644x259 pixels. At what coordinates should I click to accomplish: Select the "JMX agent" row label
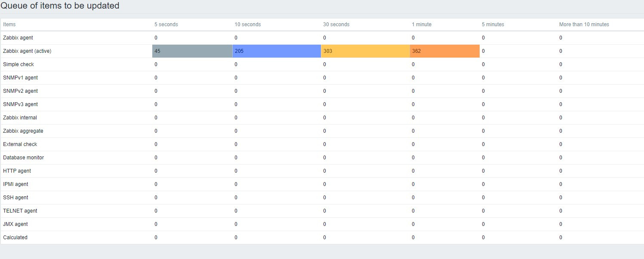15,224
